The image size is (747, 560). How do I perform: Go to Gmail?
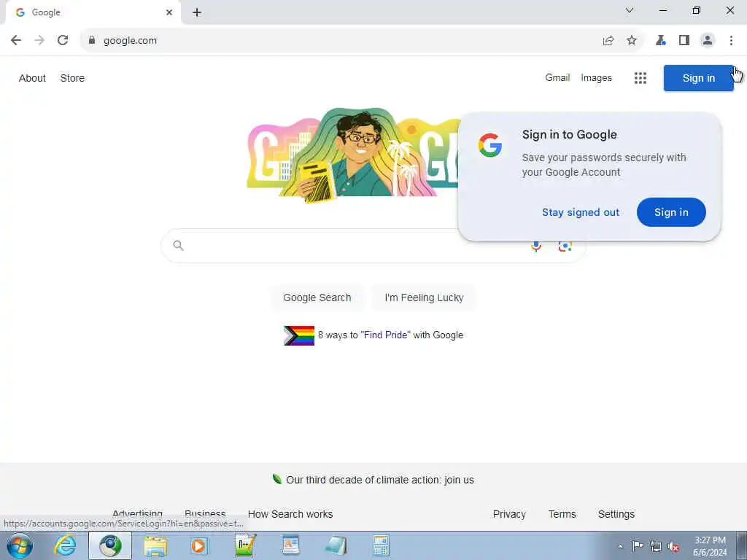pyautogui.click(x=557, y=77)
